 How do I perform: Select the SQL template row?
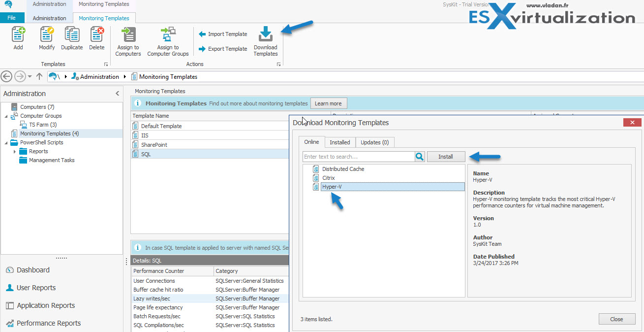(210, 154)
